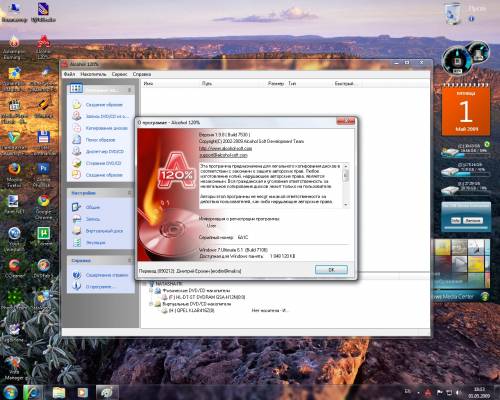Open the µTorrent desktop shortcut
500x400 pixels.
[x=43, y=237]
